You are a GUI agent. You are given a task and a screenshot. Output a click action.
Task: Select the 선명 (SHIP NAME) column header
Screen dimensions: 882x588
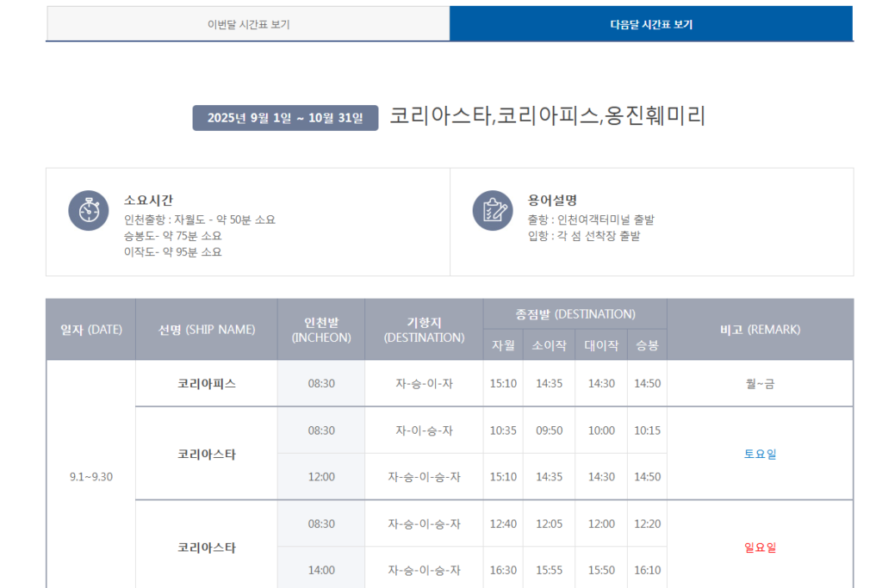point(207,330)
